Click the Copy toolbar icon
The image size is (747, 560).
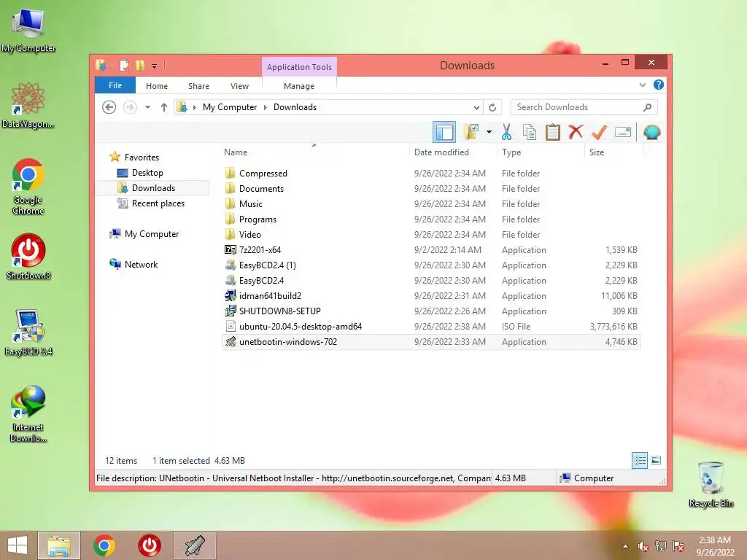530,132
